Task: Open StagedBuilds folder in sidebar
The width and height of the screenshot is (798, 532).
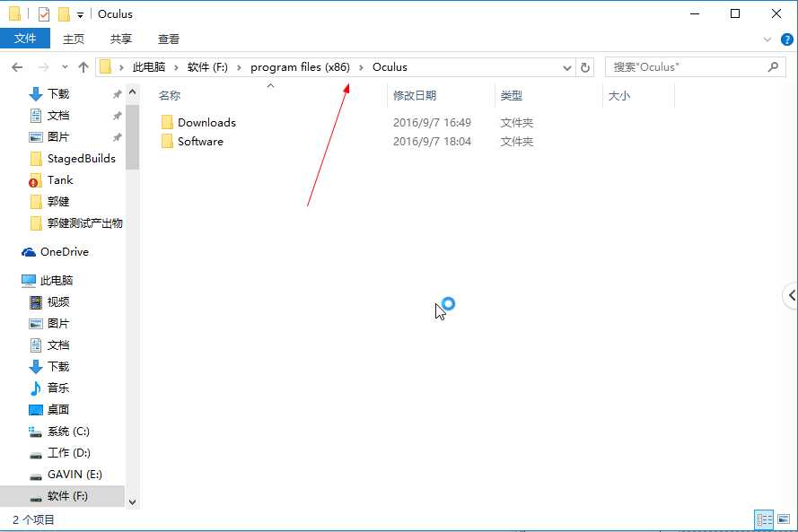Action: click(74, 159)
